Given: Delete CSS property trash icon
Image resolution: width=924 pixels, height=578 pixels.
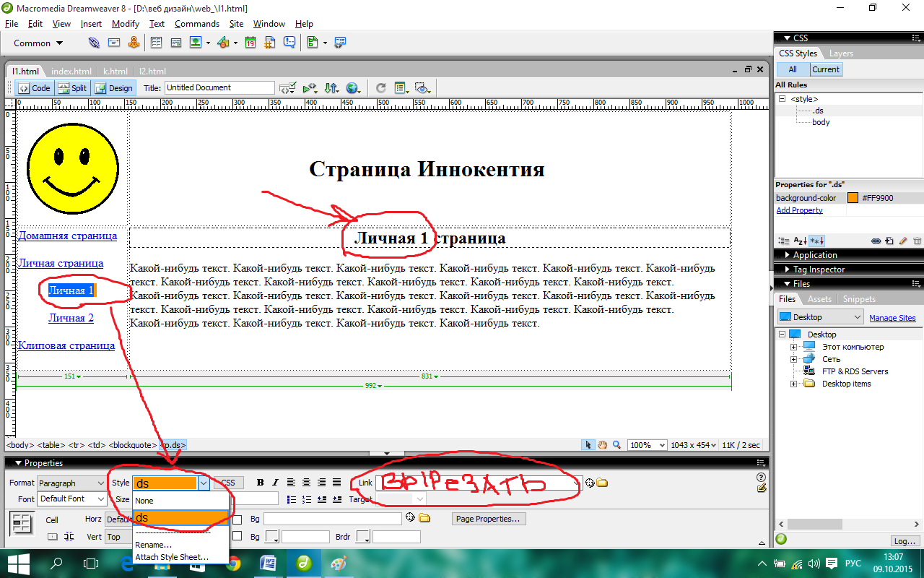Looking at the screenshot, I should click(x=917, y=241).
